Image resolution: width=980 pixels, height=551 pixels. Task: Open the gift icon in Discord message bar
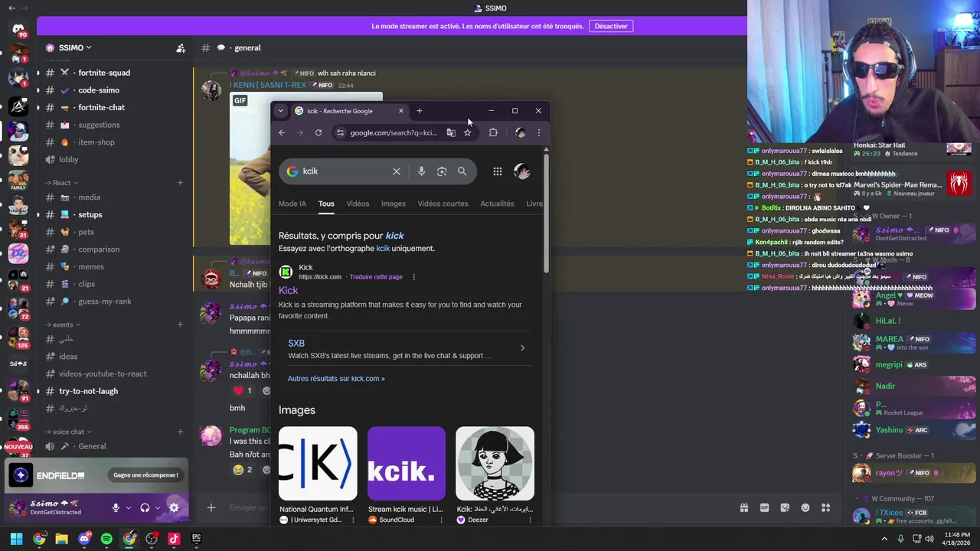click(743, 507)
